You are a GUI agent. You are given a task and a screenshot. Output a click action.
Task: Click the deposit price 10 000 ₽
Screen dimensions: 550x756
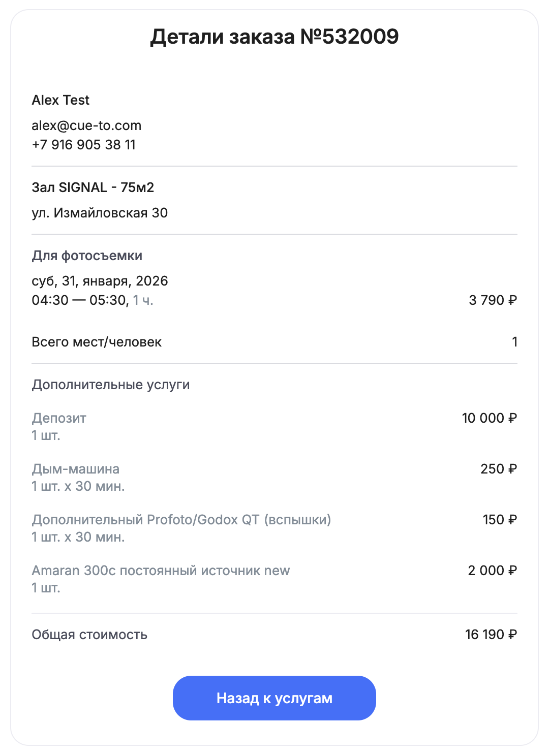[489, 418]
